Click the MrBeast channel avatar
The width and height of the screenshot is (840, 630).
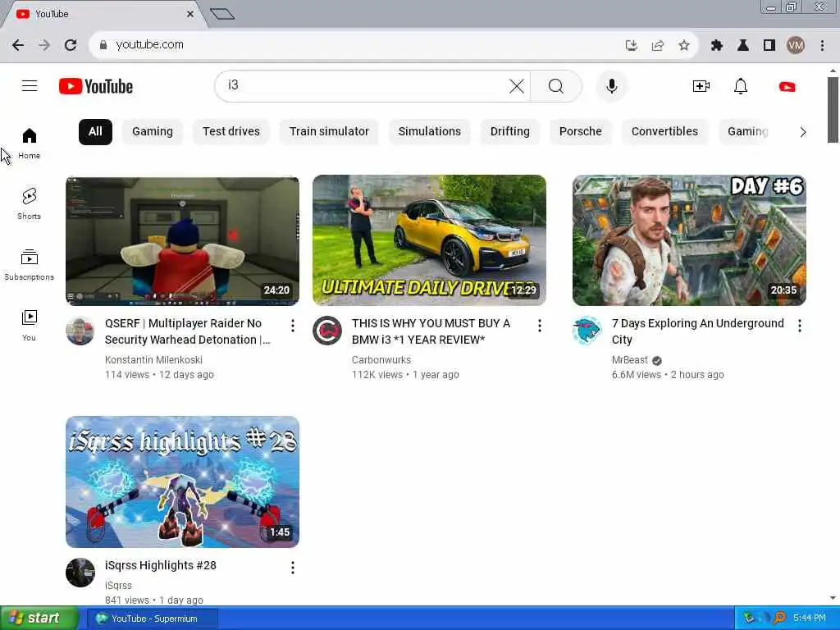click(x=587, y=331)
